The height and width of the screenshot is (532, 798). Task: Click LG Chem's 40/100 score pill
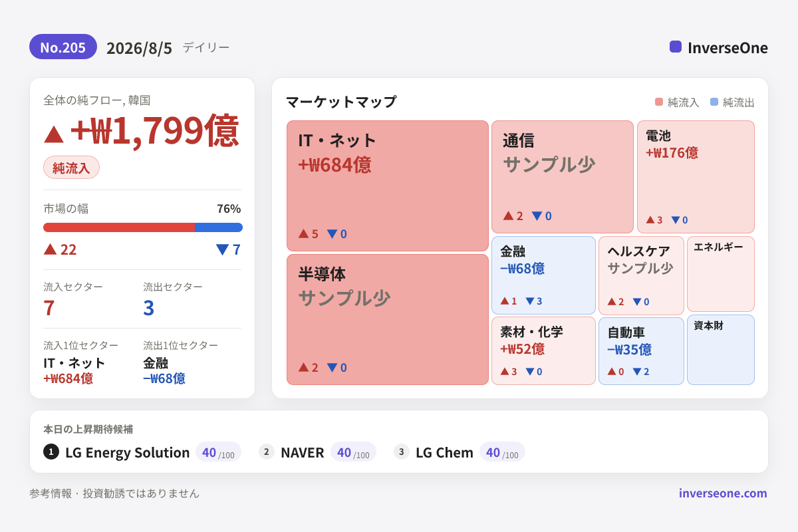[x=502, y=452]
